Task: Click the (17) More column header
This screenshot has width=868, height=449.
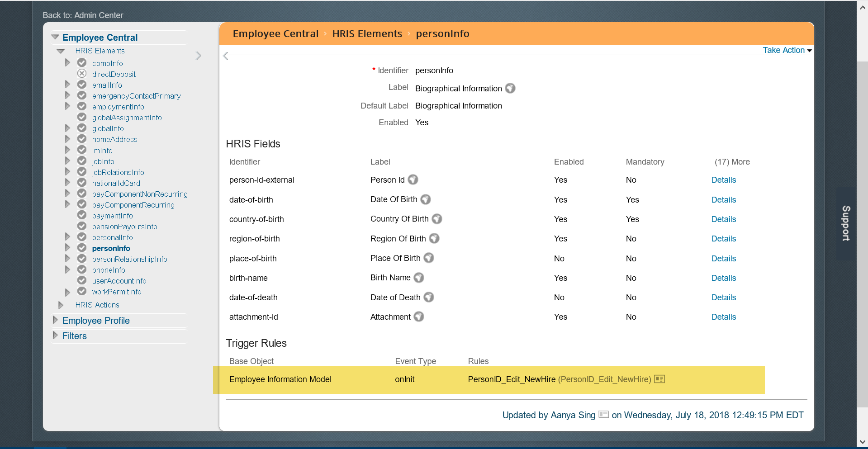Action: 732,162
